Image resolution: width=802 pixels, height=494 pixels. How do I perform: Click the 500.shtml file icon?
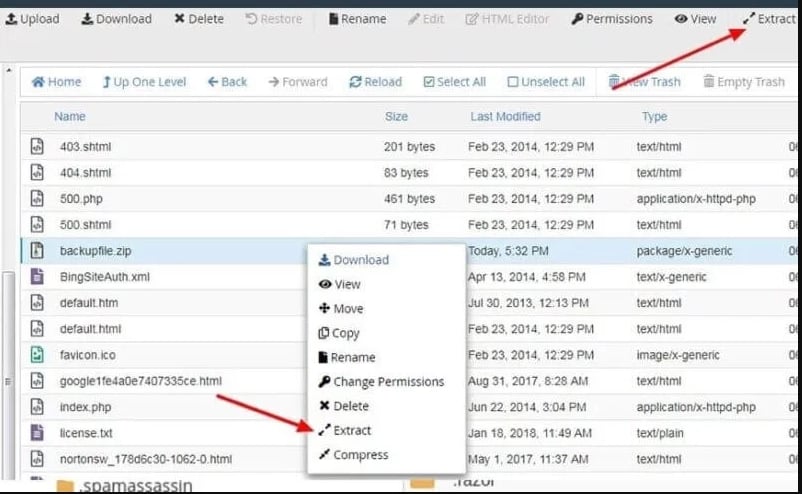(37, 224)
